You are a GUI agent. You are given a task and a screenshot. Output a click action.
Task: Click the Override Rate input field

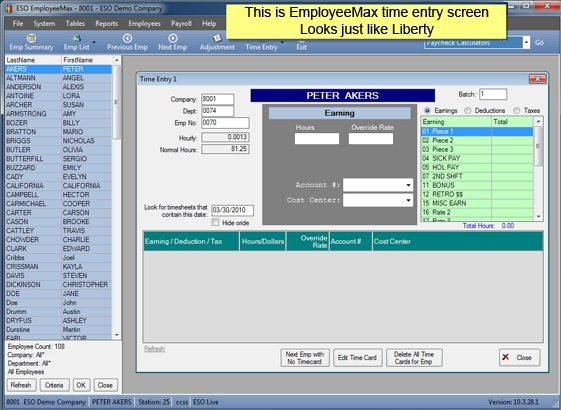371,138
